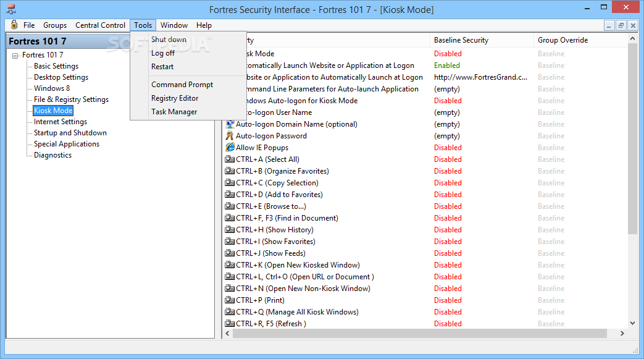This screenshot has width=644, height=359.
Task: Click the Group Override column header
Action: pyautogui.click(x=580, y=40)
